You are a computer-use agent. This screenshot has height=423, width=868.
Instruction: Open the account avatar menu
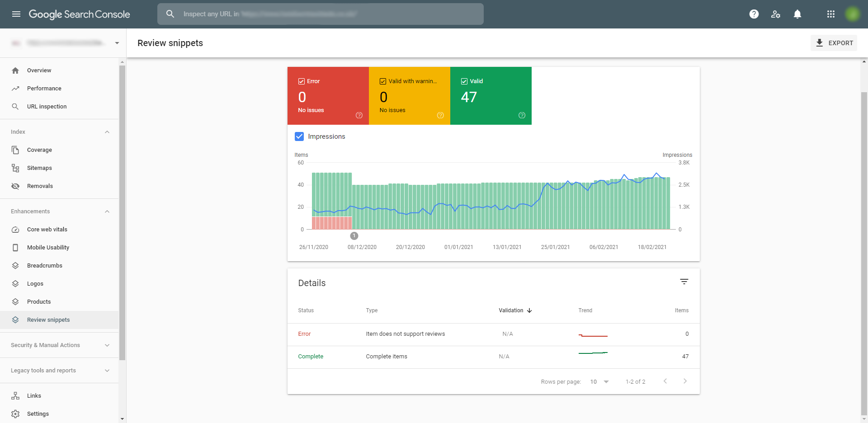[853, 14]
